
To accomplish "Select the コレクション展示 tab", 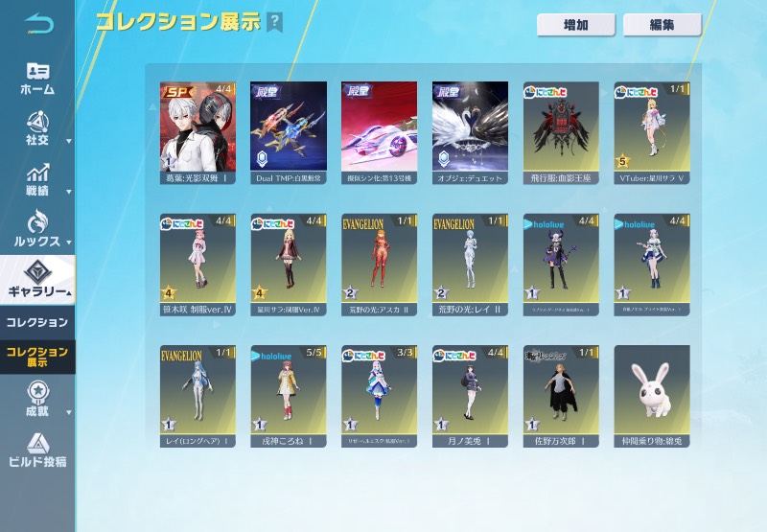I will pos(37,357).
